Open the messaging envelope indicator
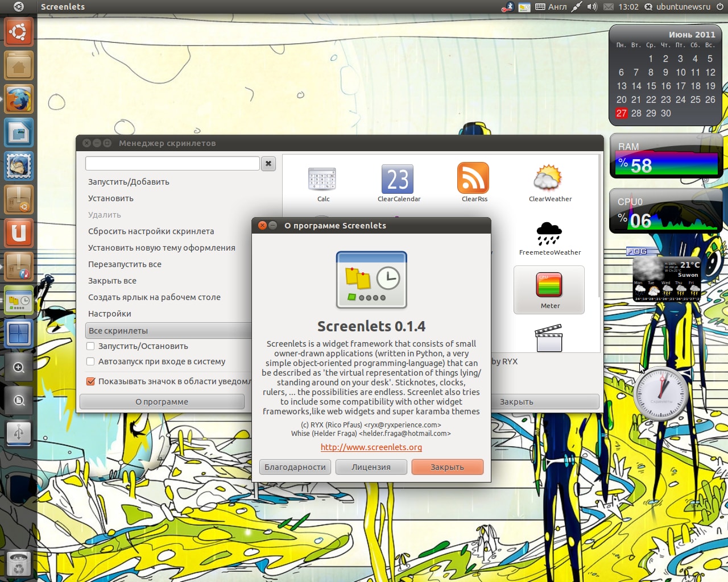The image size is (728, 582). click(608, 7)
